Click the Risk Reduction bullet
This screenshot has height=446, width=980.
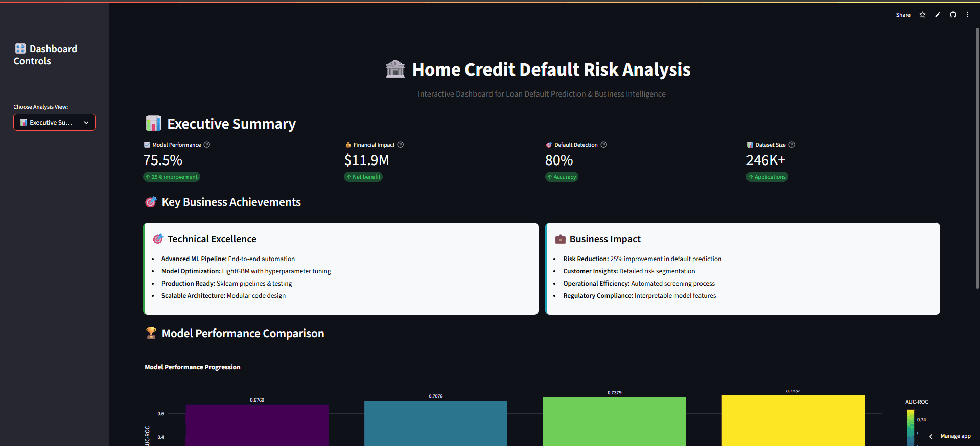click(642, 259)
